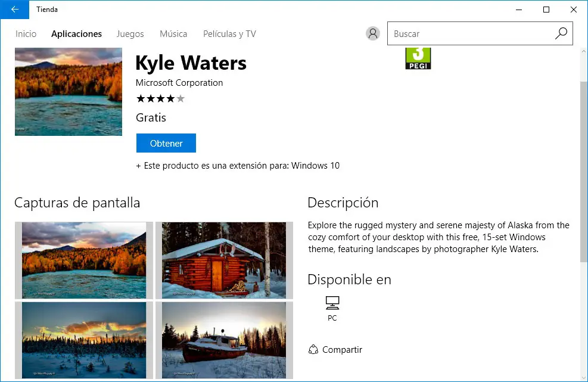This screenshot has width=588, height=382.
Task: Click the PEGI 3 rating badge
Action: point(418,58)
